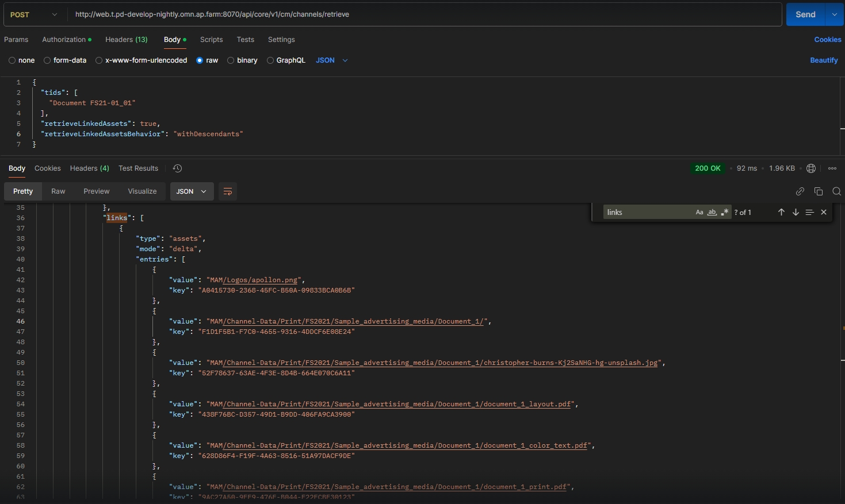This screenshot has width=845, height=504.
Task: Copy the response body to clipboard
Action: click(819, 191)
